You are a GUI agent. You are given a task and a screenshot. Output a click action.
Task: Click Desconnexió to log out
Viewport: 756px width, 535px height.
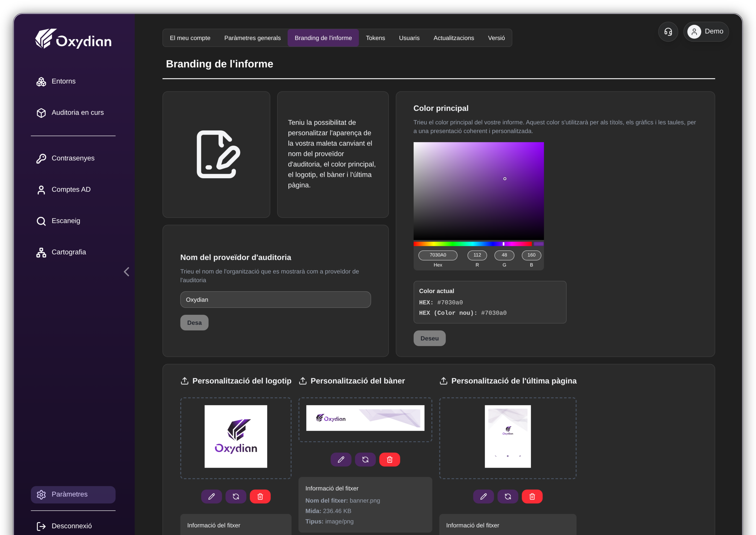[x=73, y=526]
